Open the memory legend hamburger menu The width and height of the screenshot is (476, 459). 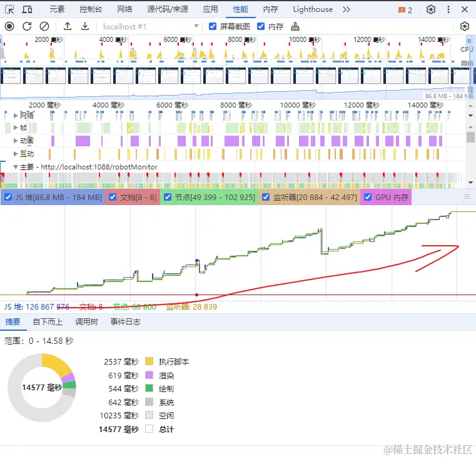tap(467, 197)
